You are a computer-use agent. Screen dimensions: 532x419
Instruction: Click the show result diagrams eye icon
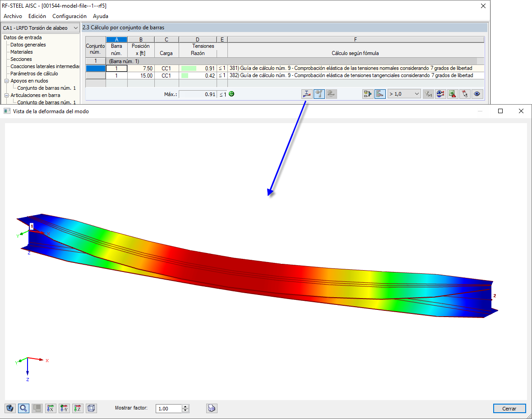[x=440, y=94]
